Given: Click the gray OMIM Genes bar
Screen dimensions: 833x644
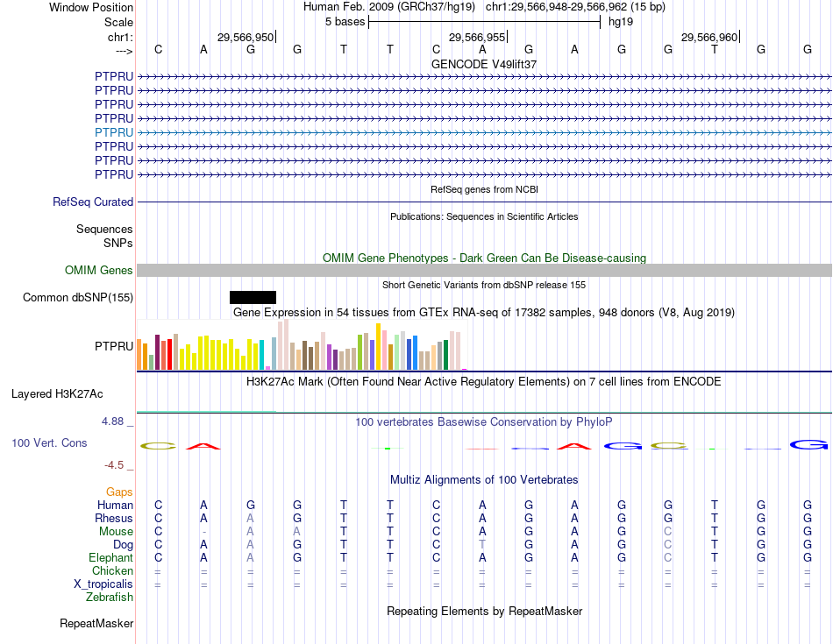Looking at the screenshot, I should [484, 270].
